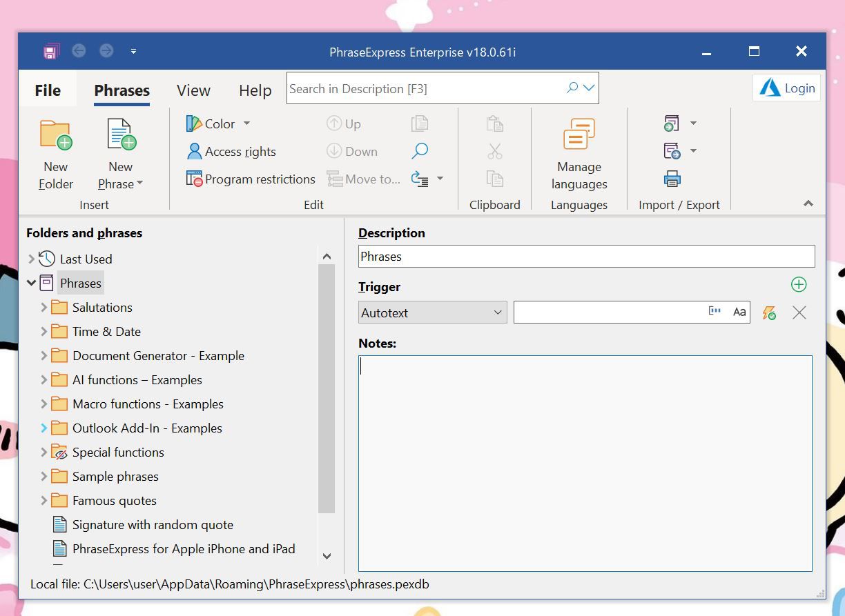Click the Manage languages icon
The image size is (845, 616).
[579, 135]
